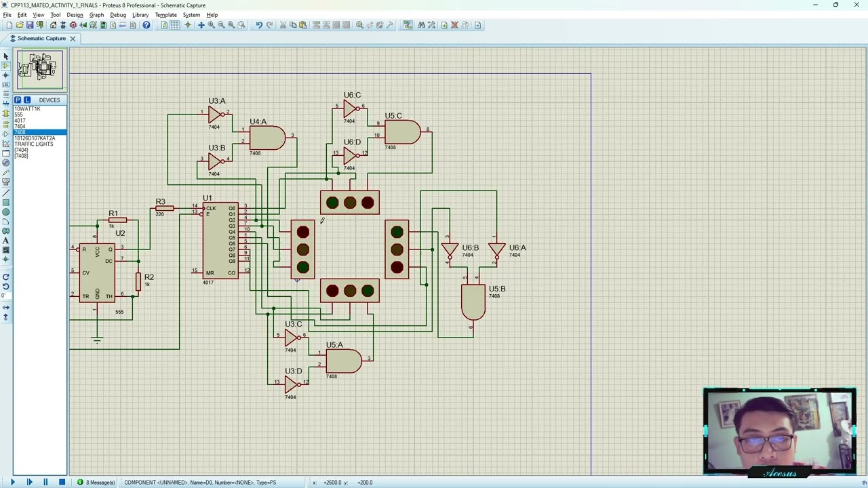Open the Template menu
This screenshot has width=868, height=488.
pos(165,15)
